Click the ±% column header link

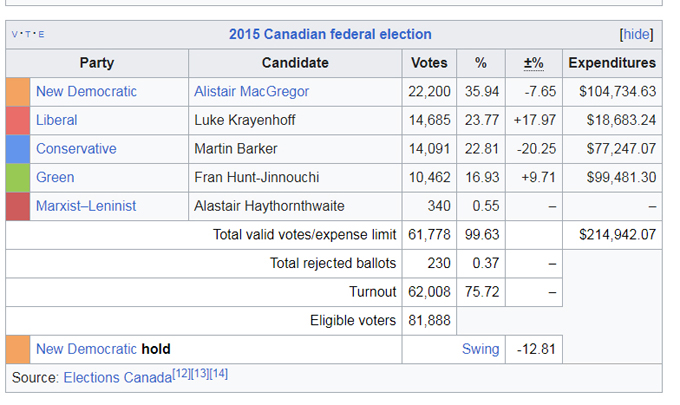533,63
